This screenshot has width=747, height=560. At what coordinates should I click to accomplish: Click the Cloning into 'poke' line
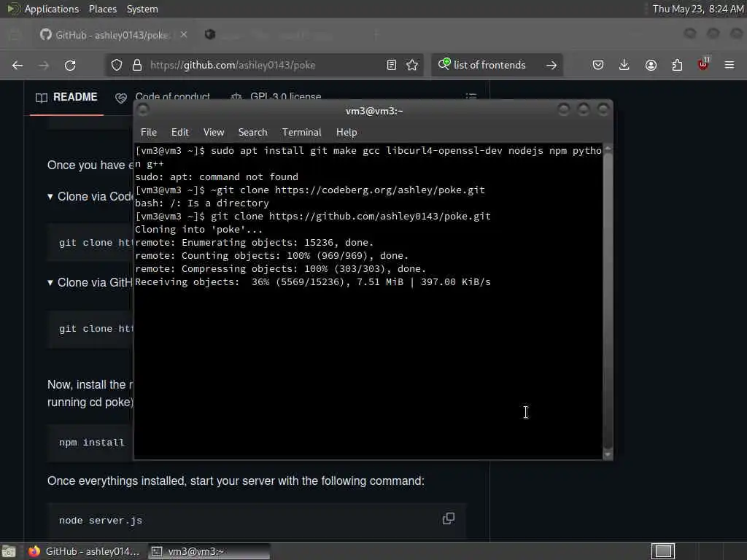pyautogui.click(x=198, y=230)
